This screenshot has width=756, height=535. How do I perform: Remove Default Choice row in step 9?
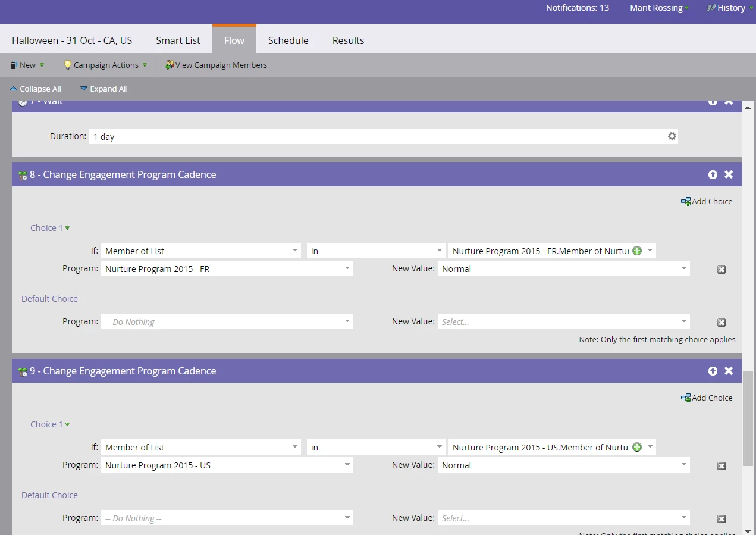[722, 519]
